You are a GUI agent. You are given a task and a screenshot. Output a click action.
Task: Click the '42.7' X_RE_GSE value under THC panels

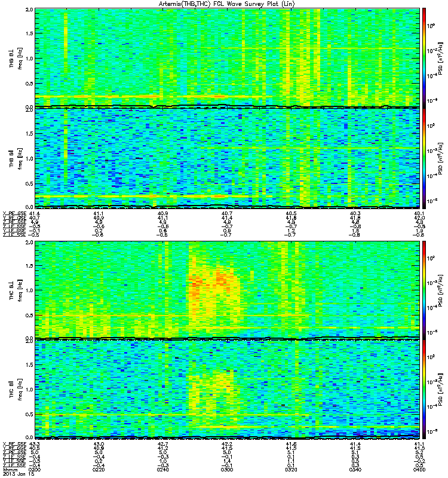click(162, 444)
